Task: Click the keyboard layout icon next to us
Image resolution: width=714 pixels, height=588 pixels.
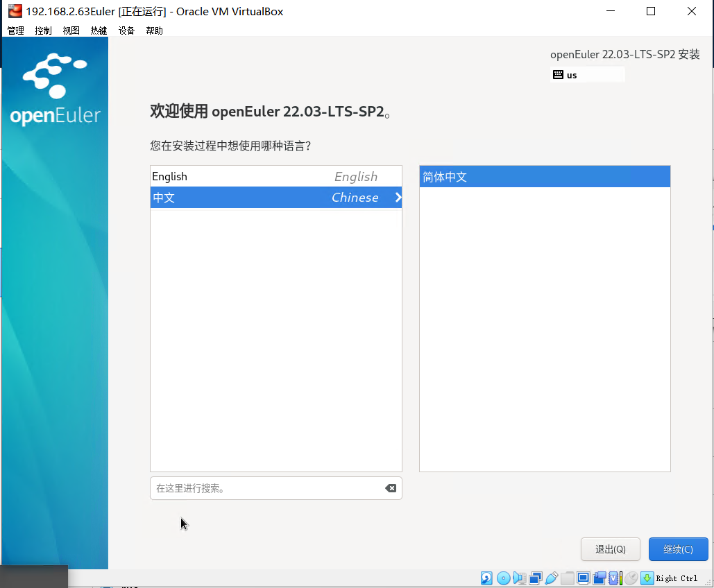Action: click(x=558, y=75)
